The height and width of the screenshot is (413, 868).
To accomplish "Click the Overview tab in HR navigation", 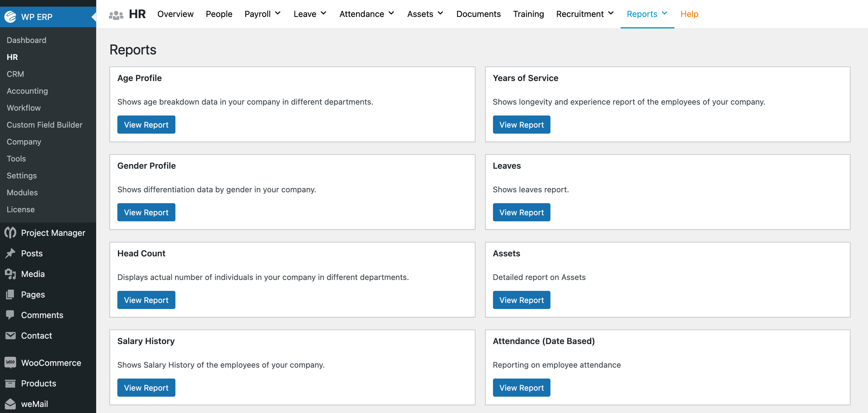I will coord(175,14).
